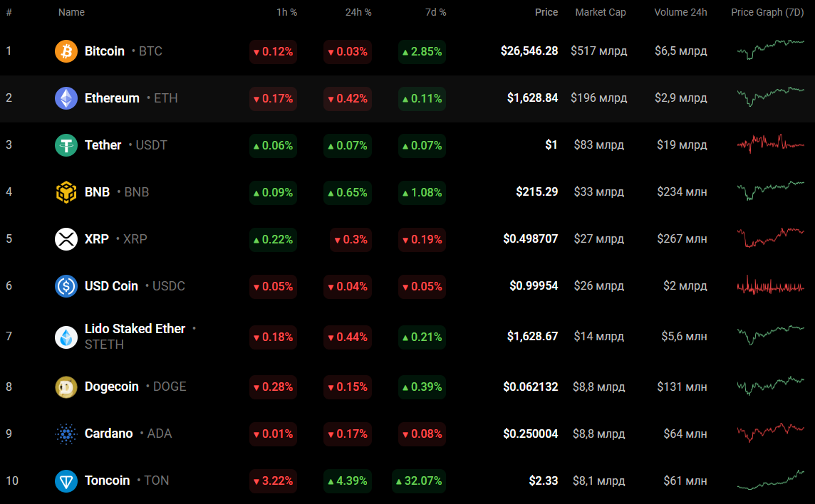Click Bitcoin price $26,546.28
815x504 pixels.
coord(529,51)
